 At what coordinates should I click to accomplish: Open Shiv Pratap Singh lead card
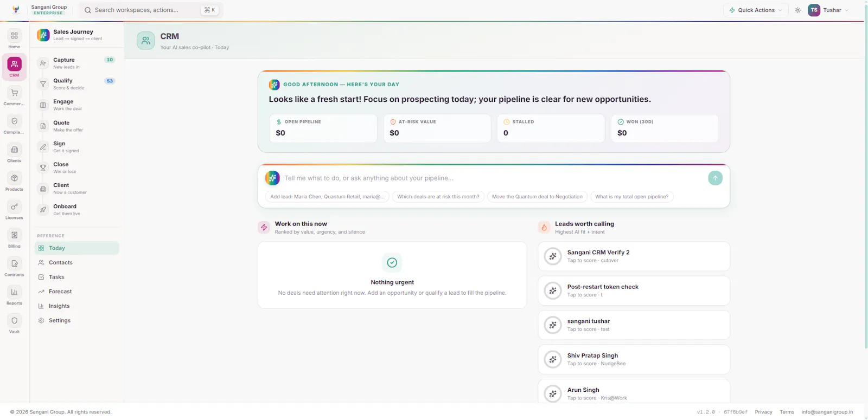pyautogui.click(x=634, y=359)
